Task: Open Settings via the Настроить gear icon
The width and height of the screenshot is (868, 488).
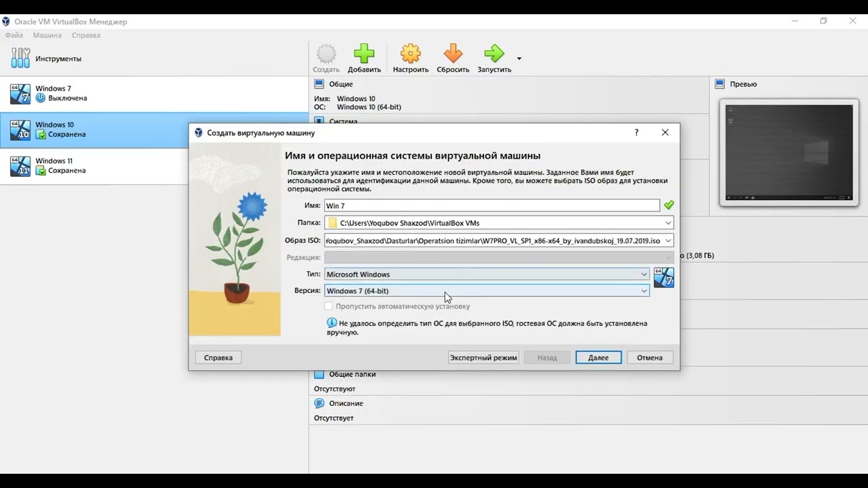Action: coord(410,54)
